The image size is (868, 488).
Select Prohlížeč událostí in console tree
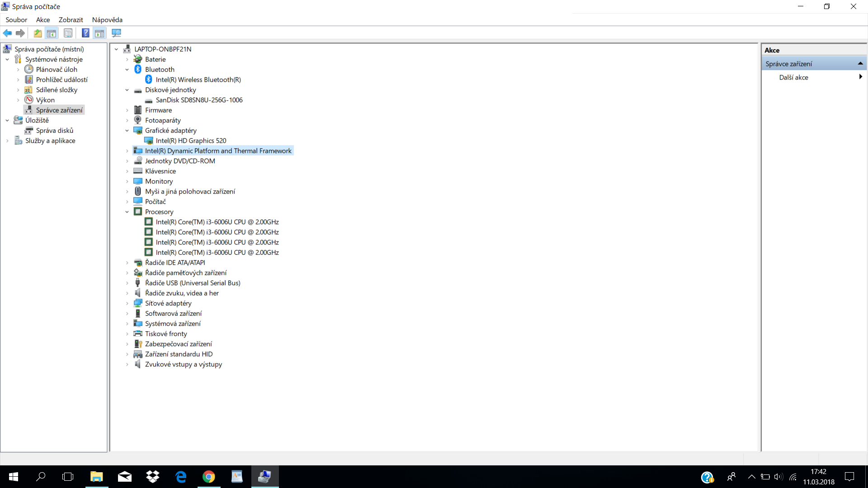pos(61,80)
